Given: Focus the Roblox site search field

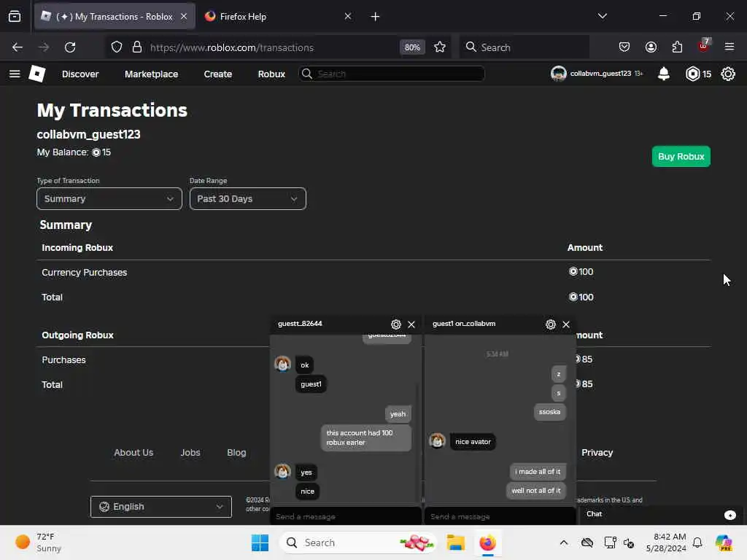Looking at the screenshot, I should point(392,74).
